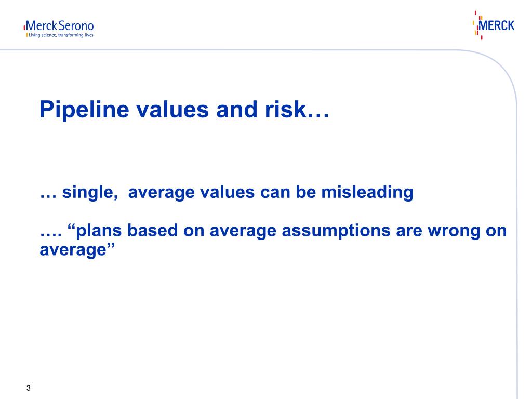
Task: Click the word 'Pipeline' in the title
Action: pos(84,110)
